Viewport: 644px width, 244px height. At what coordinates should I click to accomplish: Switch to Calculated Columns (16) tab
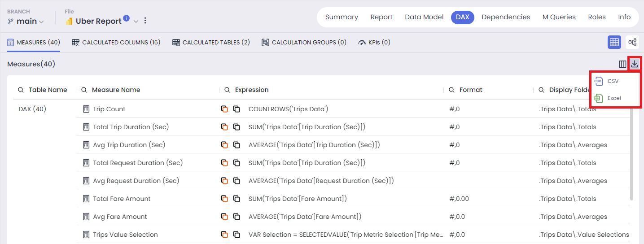[x=116, y=43]
